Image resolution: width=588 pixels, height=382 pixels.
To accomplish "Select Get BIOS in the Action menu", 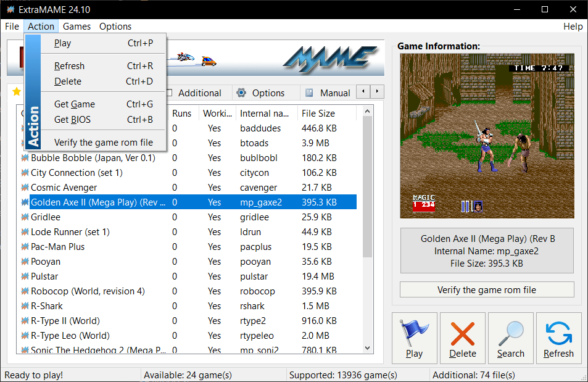I will pos(72,120).
